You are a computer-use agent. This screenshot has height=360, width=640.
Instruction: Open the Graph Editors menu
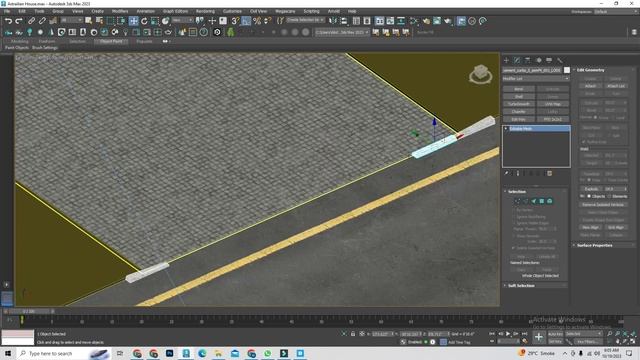176,11
